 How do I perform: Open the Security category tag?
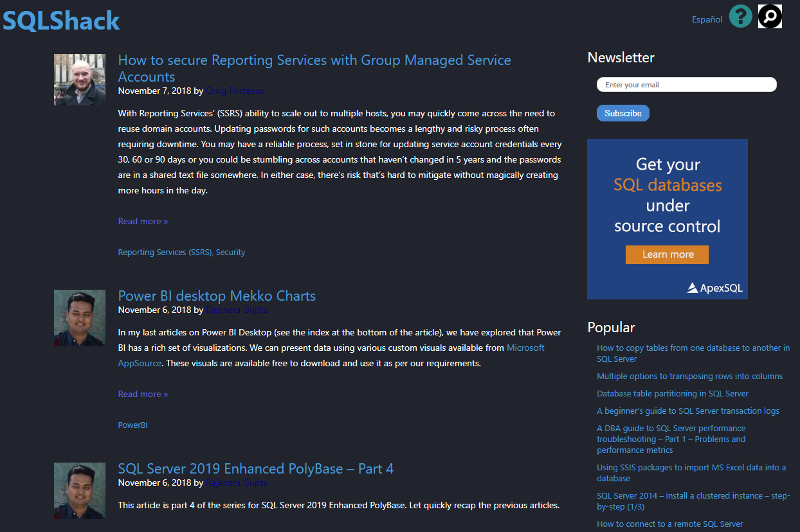230,253
